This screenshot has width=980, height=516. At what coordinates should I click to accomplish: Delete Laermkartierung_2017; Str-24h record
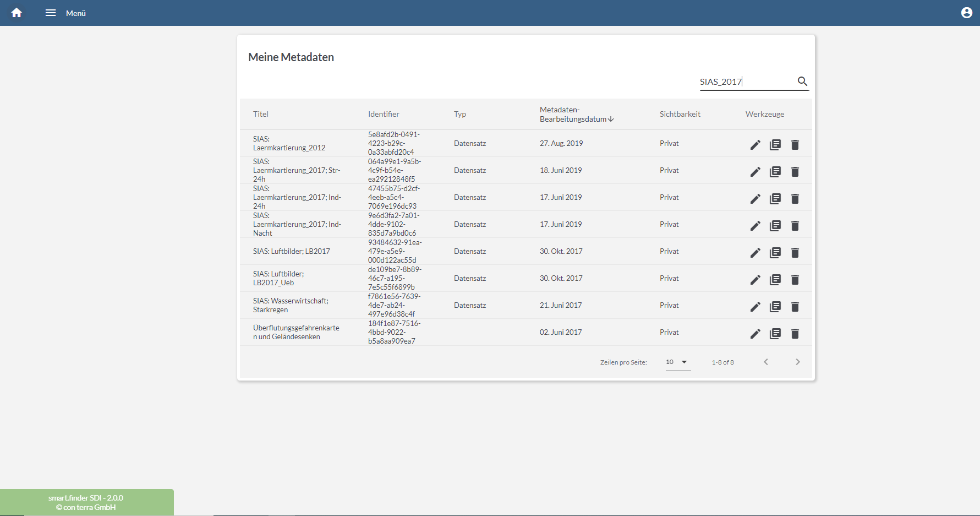(x=795, y=172)
